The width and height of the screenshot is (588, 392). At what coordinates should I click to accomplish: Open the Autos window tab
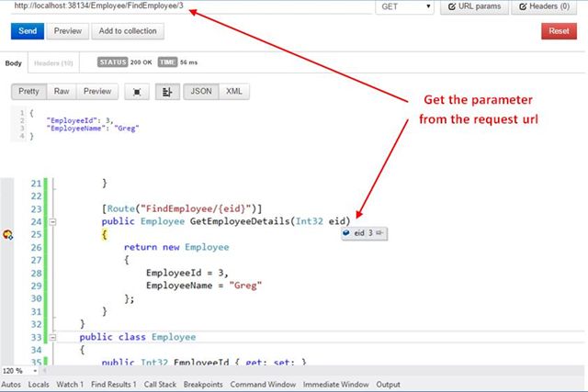[11, 385]
